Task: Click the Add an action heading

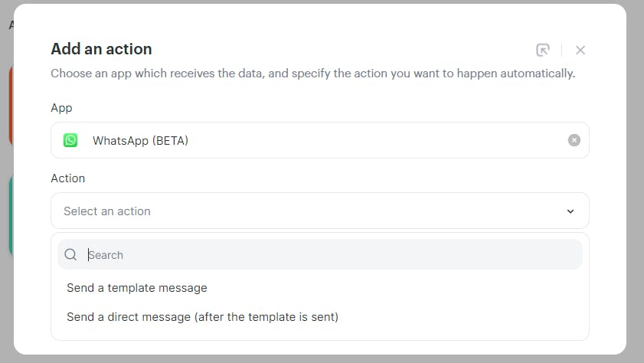Action: (x=101, y=49)
